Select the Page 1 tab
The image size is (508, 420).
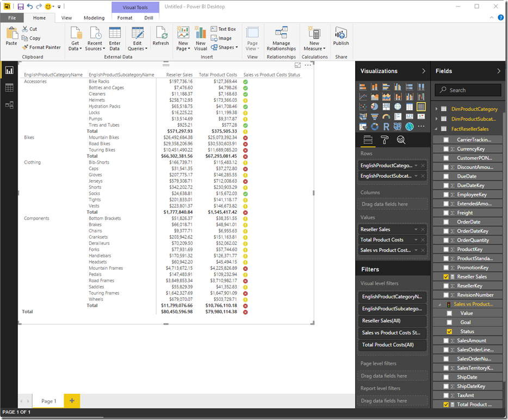click(x=48, y=401)
